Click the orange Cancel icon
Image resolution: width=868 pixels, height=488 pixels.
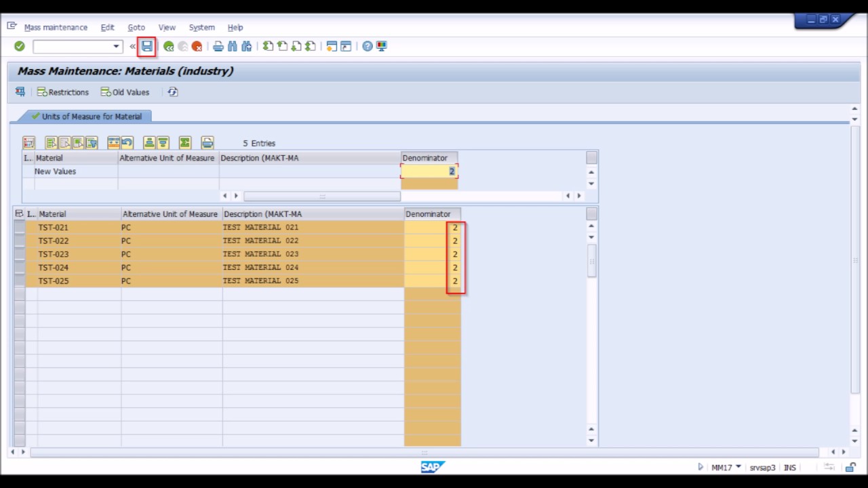(197, 46)
